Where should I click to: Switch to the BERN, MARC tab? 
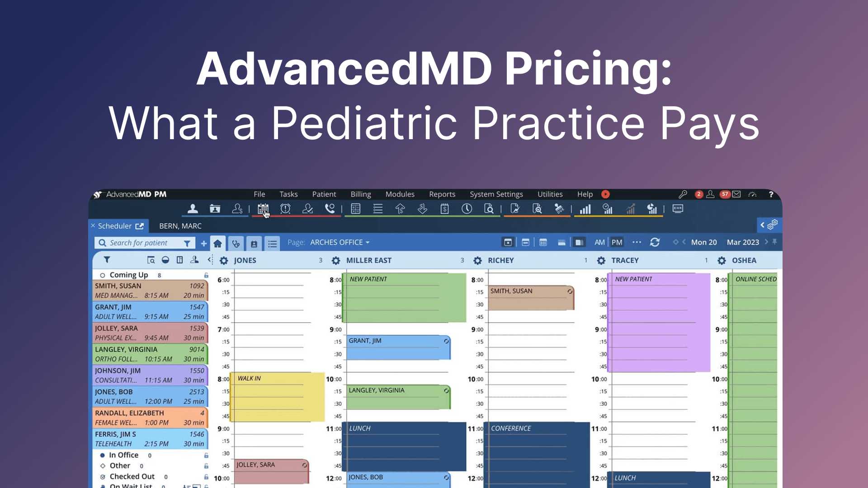[x=180, y=226]
